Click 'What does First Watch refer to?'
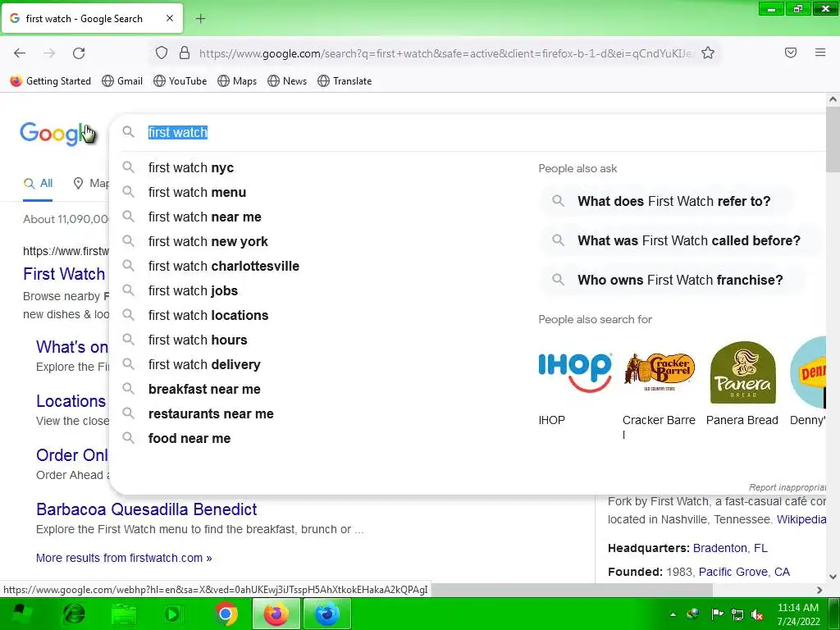The width and height of the screenshot is (840, 630). point(667,202)
